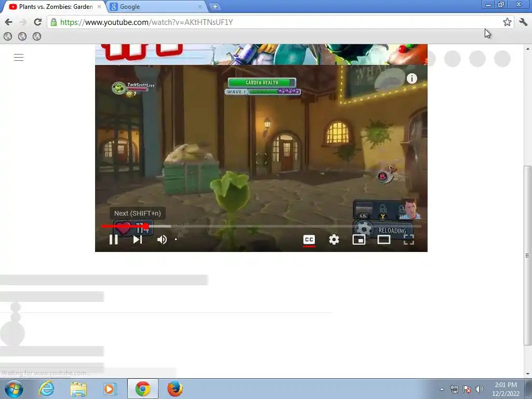The width and height of the screenshot is (532, 399).
Task: Click the page vertical scrollbar thumb
Action: pyautogui.click(x=527, y=256)
